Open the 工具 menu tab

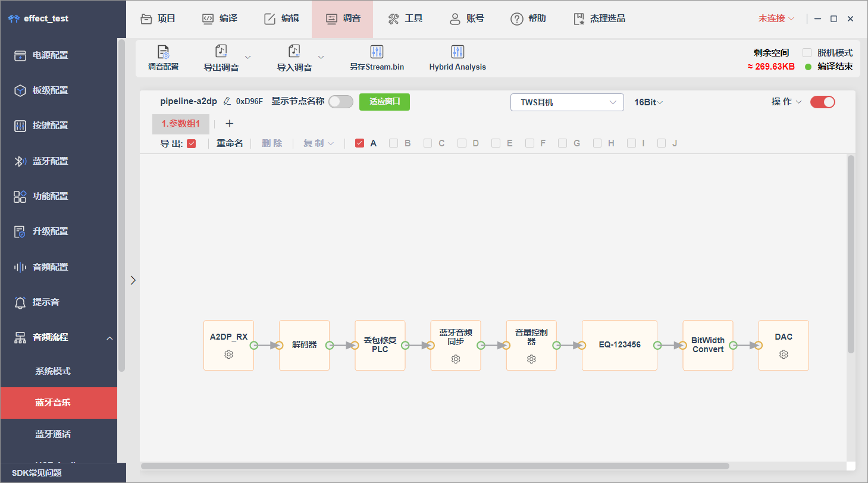click(405, 19)
